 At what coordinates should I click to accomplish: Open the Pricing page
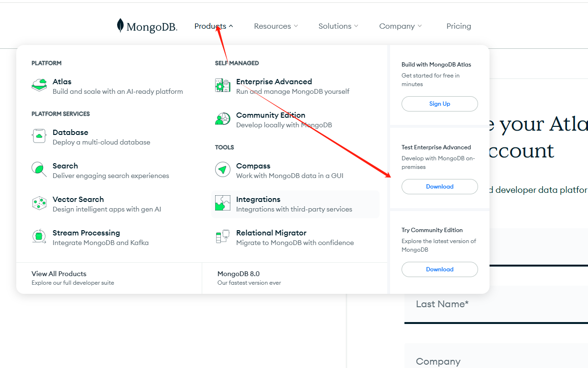pos(459,26)
